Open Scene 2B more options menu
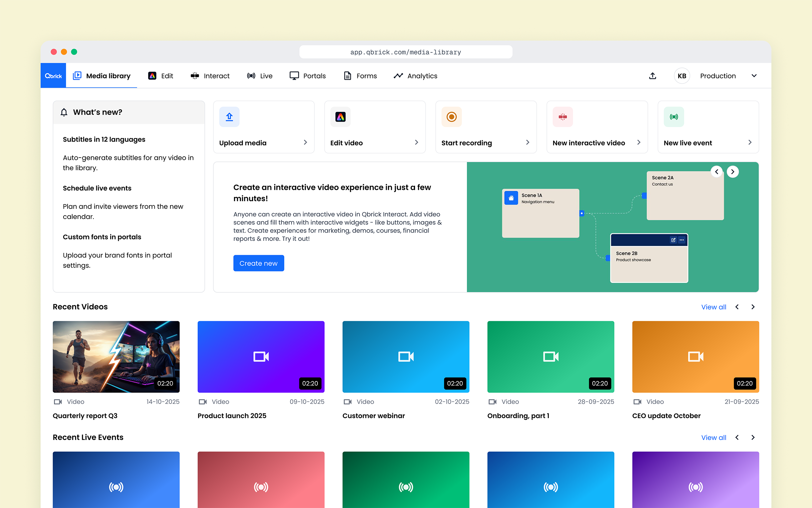Image resolution: width=812 pixels, height=508 pixels. [682, 240]
